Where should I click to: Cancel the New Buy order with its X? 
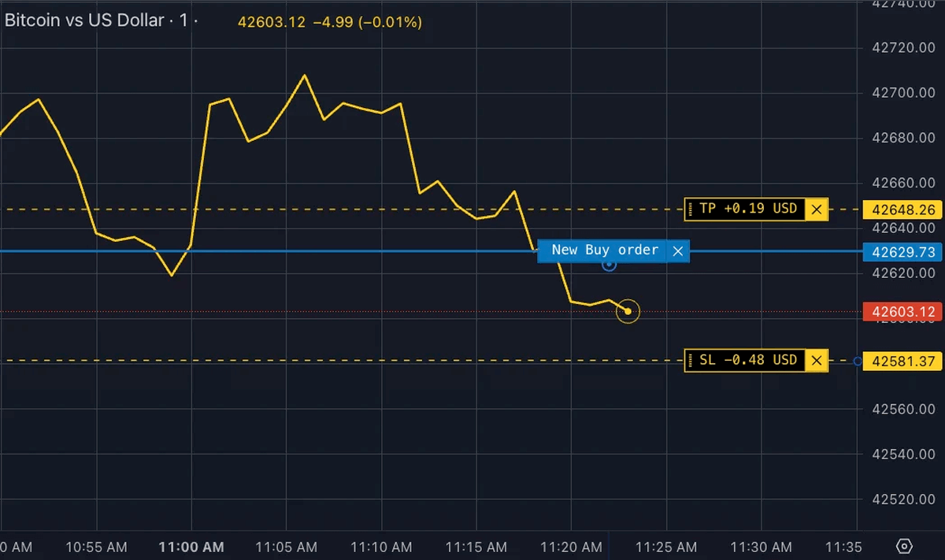click(677, 251)
